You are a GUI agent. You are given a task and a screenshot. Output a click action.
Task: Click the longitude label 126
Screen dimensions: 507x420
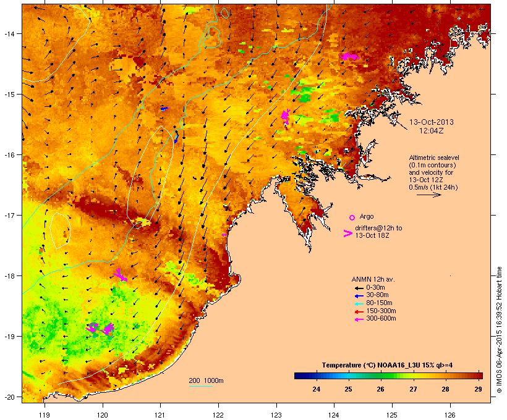[449, 415]
